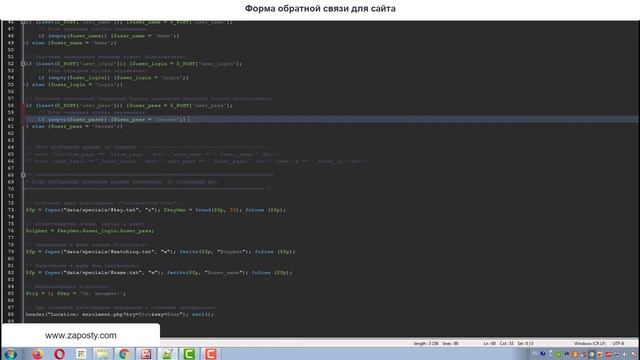Viewport: 640px width, 360px height.
Task: Click line number 73 in the margin
Action: pyautogui.click(x=11, y=210)
